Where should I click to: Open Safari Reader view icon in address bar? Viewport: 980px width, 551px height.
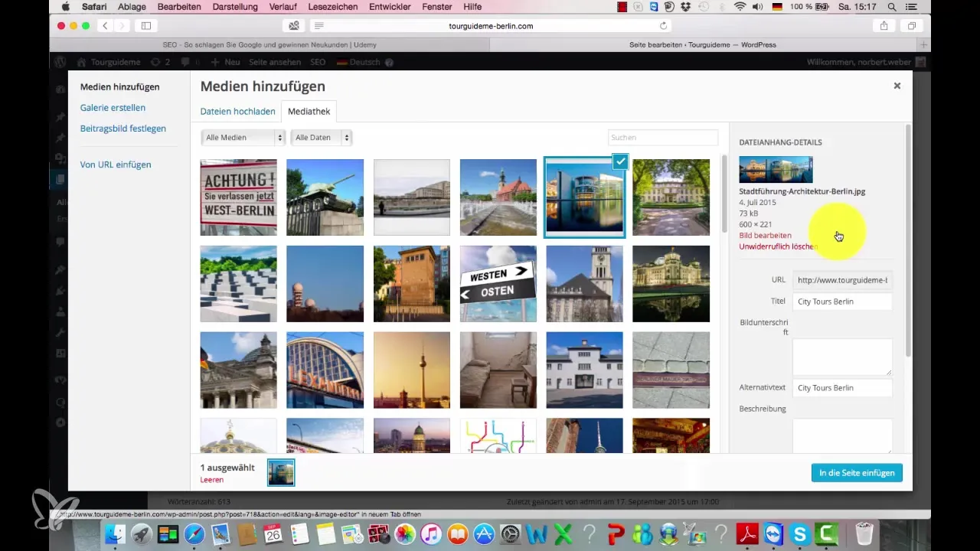318,25
